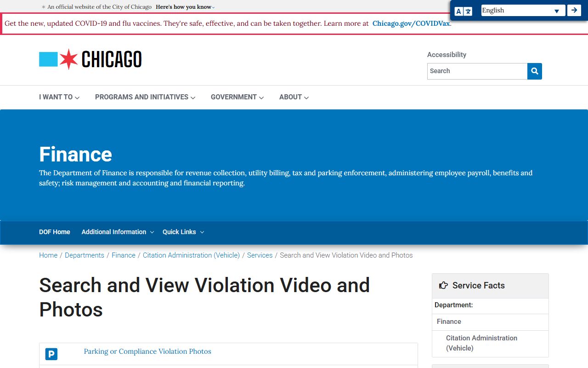Open the Chicago.gov/COVIDVax link

[411, 23]
